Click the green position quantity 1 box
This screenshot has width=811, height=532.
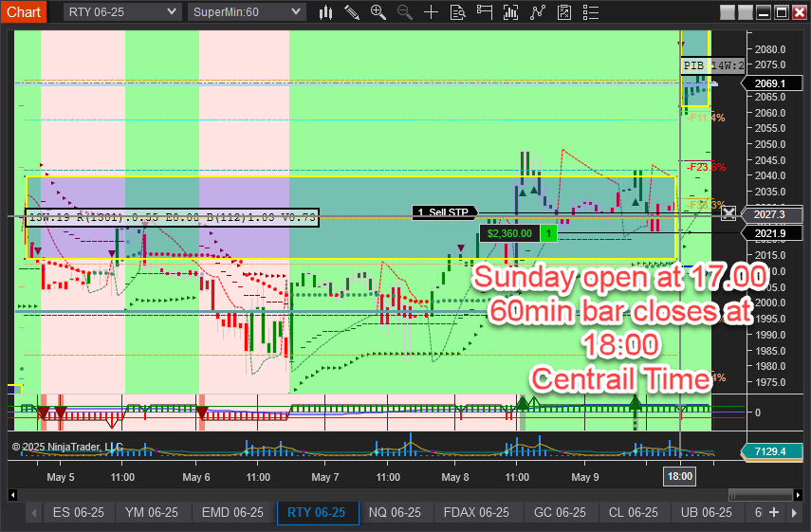click(549, 233)
